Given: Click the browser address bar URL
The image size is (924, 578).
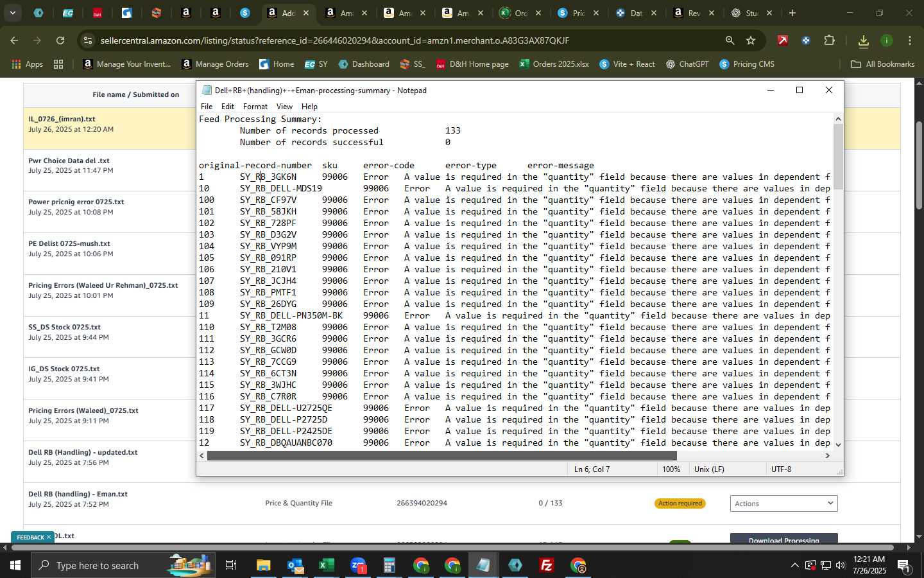Looking at the screenshot, I should [334, 40].
